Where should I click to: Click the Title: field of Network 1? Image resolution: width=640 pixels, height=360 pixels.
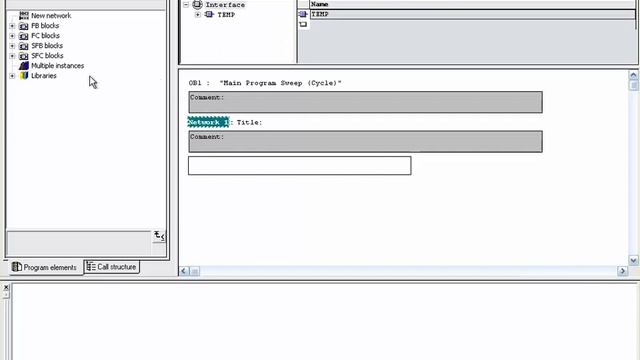(249, 122)
